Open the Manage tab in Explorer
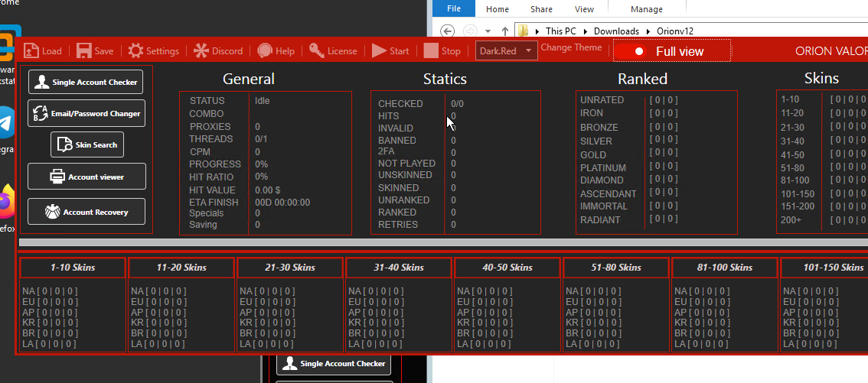The height and width of the screenshot is (383, 868). pos(647,9)
